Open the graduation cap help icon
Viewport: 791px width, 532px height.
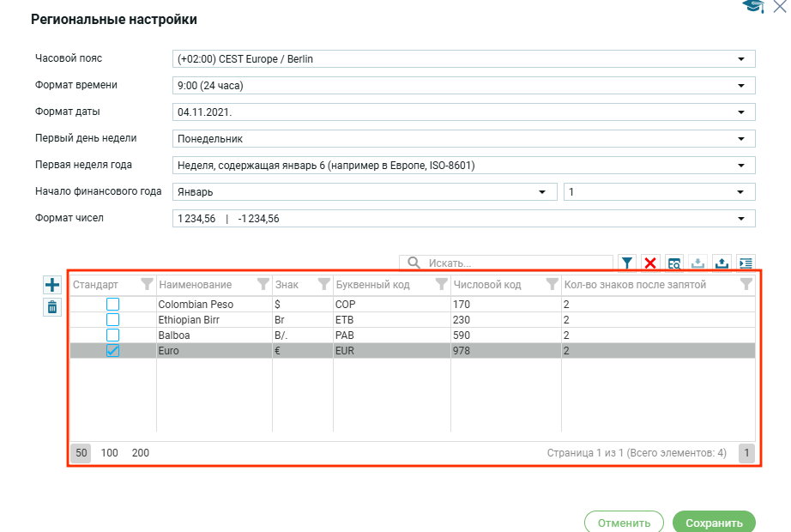(x=753, y=7)
